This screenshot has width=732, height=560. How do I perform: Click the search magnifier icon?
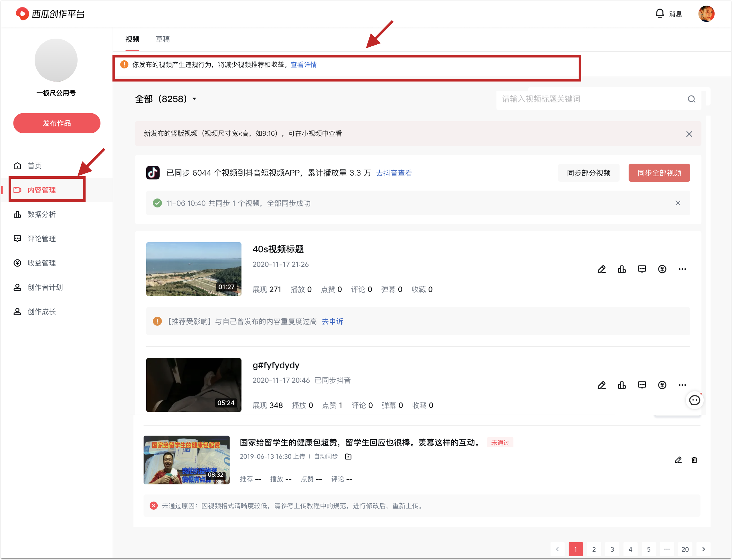[x=691, y=99]
